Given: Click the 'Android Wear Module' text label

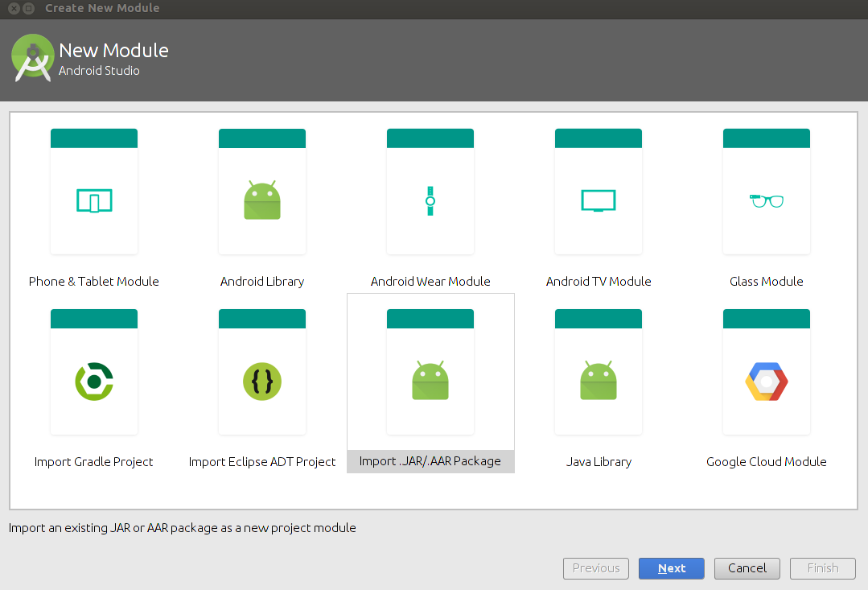Looking at the screenshot, I should point(430,282).
